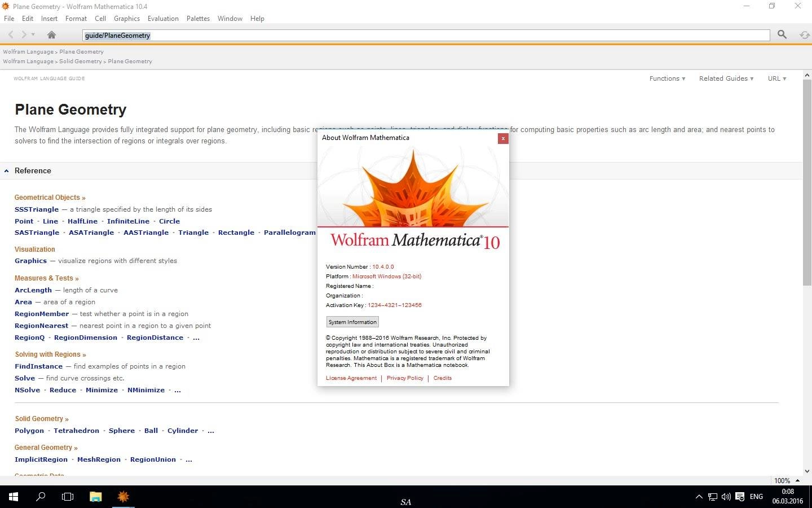Image resolution: width=812 pixels, height=508 pixels.
Task: Open the Cell menu
Action: [x=100, y=19]
